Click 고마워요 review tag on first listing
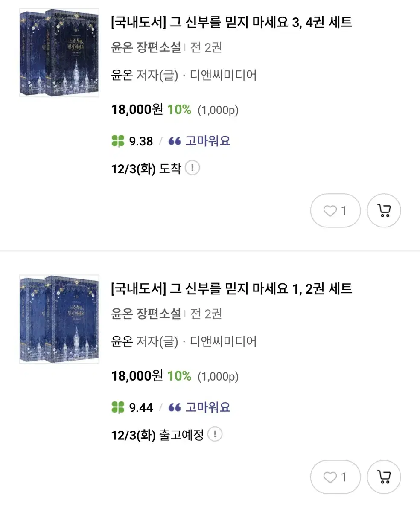 pos(208,141)
